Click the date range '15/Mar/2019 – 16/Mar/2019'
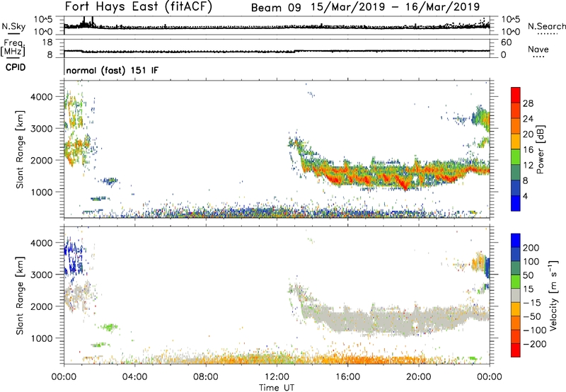The width and height of the screenshot is (566, 392). [395, 7]
